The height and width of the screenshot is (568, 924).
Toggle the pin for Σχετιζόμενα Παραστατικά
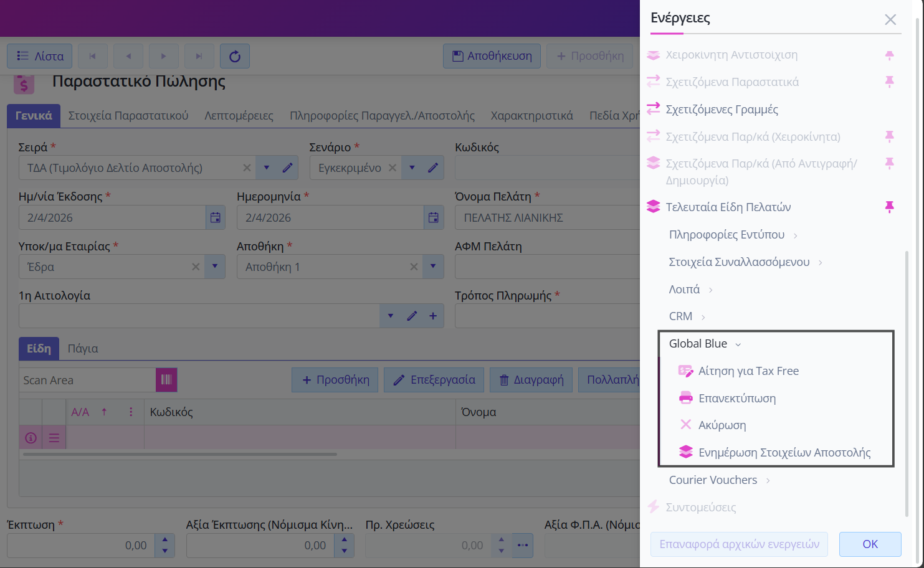click(x=889, y=82)
